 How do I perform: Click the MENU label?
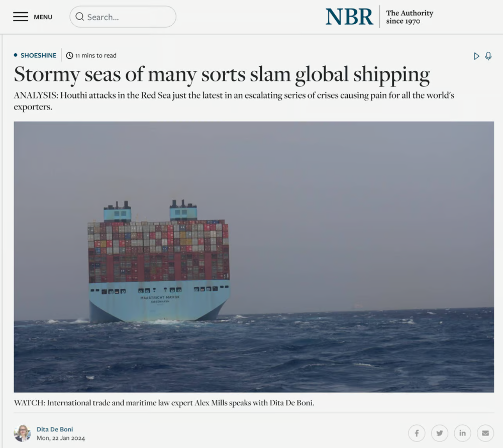point(43,17)
